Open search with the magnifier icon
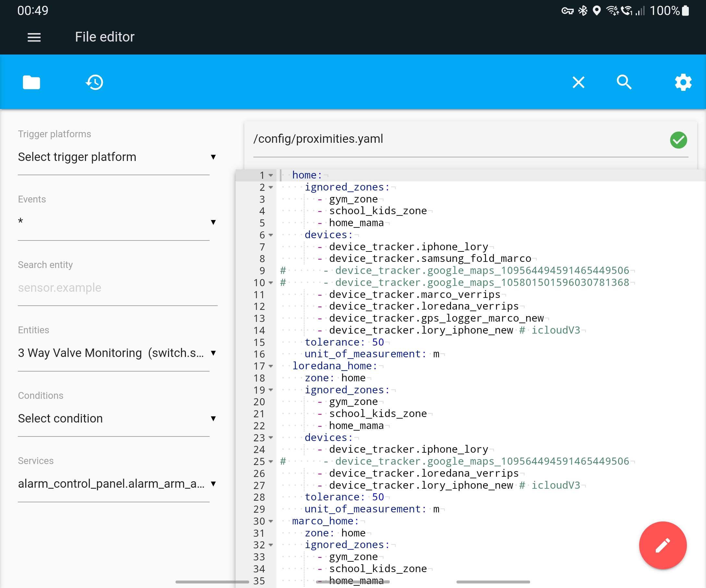The image size is (706, 588). pyautogui.click(x=624, y=82)
